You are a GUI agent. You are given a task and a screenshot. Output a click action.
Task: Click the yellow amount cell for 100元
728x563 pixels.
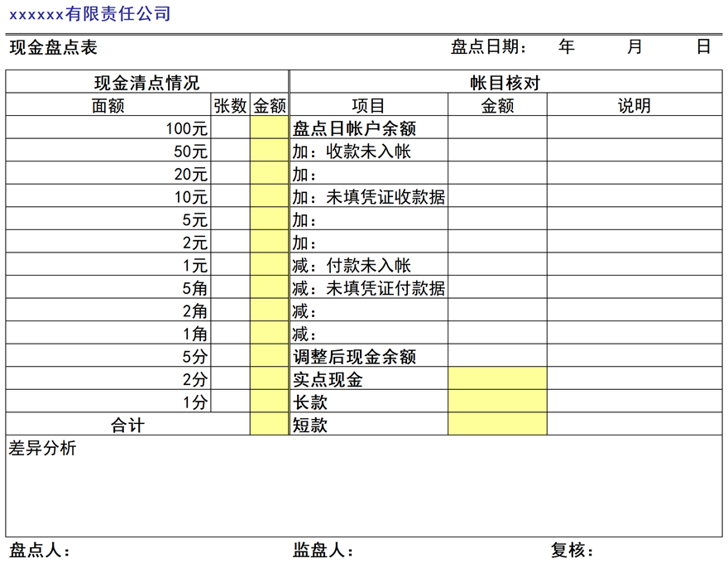270,128
